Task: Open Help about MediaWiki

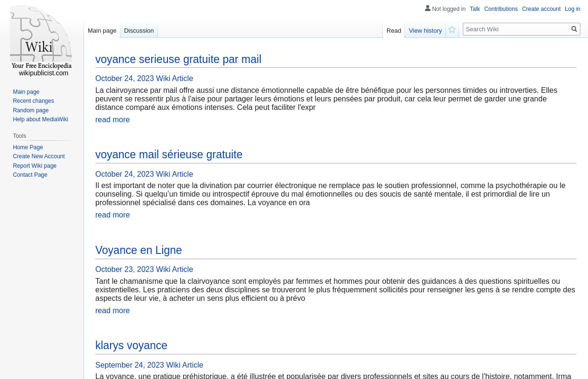Action: pyautogui.click(x=40, y=119)
